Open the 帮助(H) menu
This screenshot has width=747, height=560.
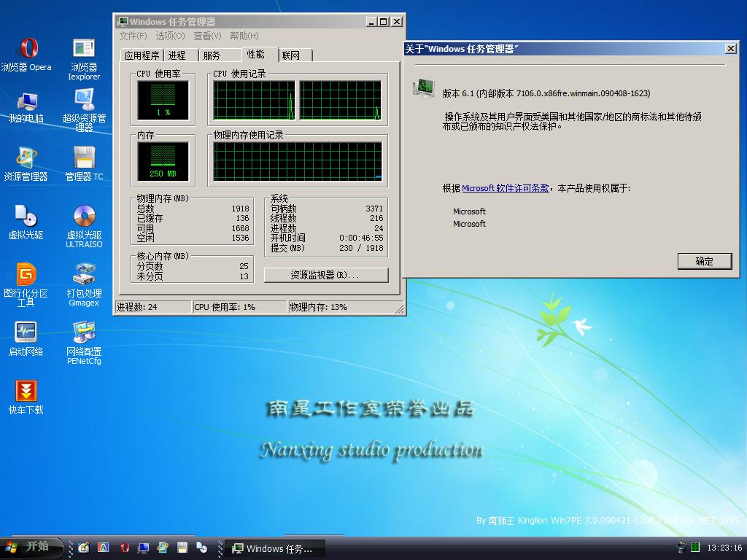point(244,36)
